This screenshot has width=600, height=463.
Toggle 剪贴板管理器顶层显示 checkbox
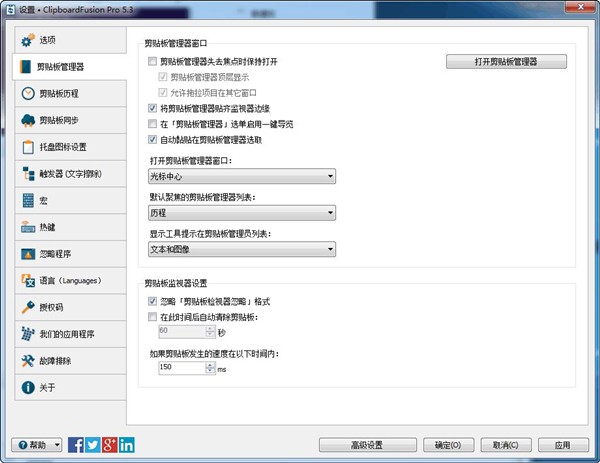[x=163, y=77]
